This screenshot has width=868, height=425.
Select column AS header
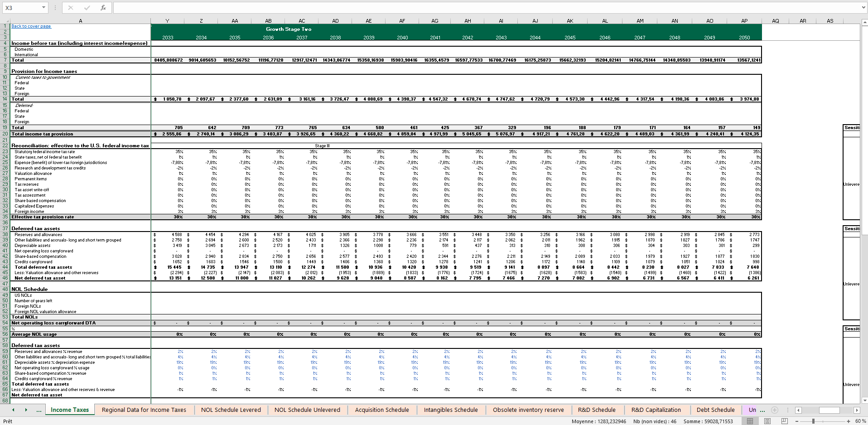point(830,21)
